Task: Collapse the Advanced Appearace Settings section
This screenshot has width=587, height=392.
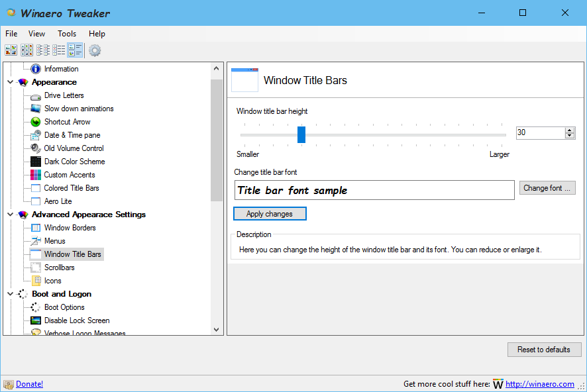Action: [10, 215]
